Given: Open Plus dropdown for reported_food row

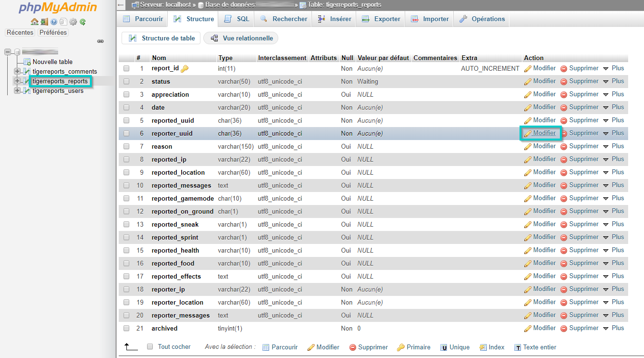Looking at the screenshot, I should [x=614, y=263].
